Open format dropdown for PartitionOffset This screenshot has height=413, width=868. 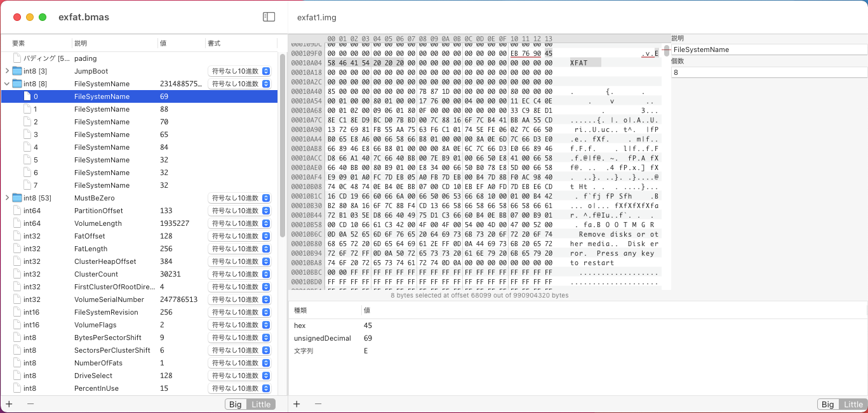240,211
